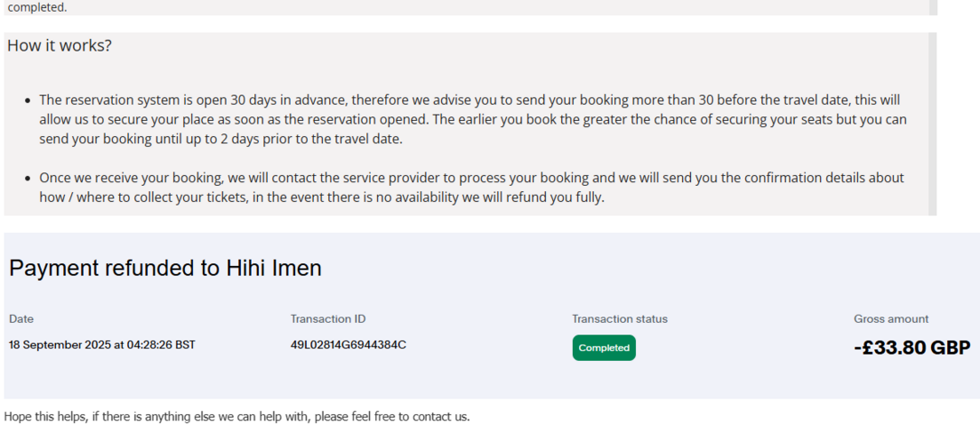Image resolution: width=980 pixels, height=433 pixels.
Task: Click the transaction ID 49L02814G6944384C
Action: coord(348,345)
